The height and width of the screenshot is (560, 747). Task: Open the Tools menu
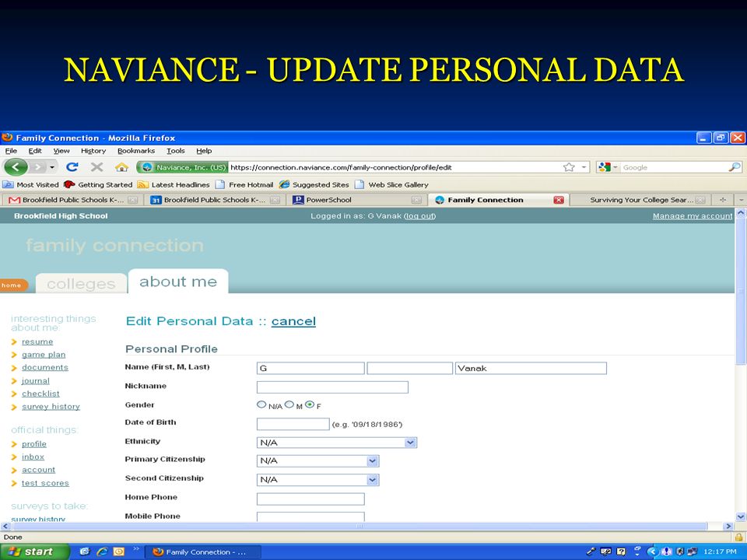(175, 151)
